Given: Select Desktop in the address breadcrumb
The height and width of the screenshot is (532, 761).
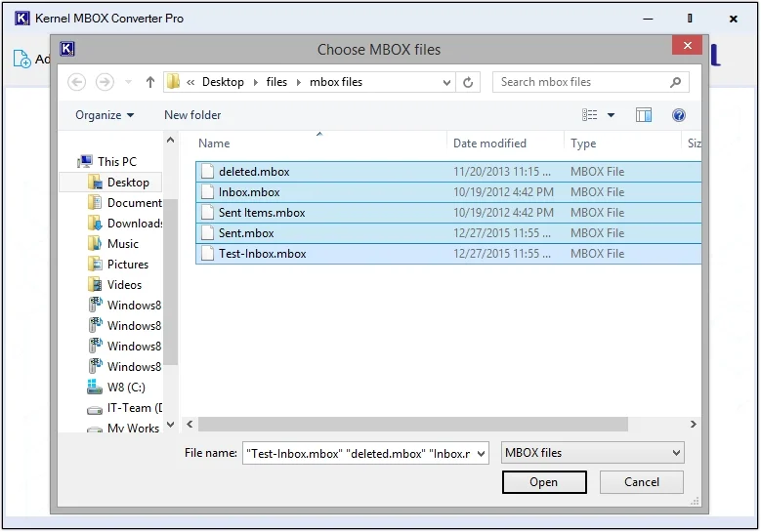Looking at the screenshot, I should (x=223, y=82).
